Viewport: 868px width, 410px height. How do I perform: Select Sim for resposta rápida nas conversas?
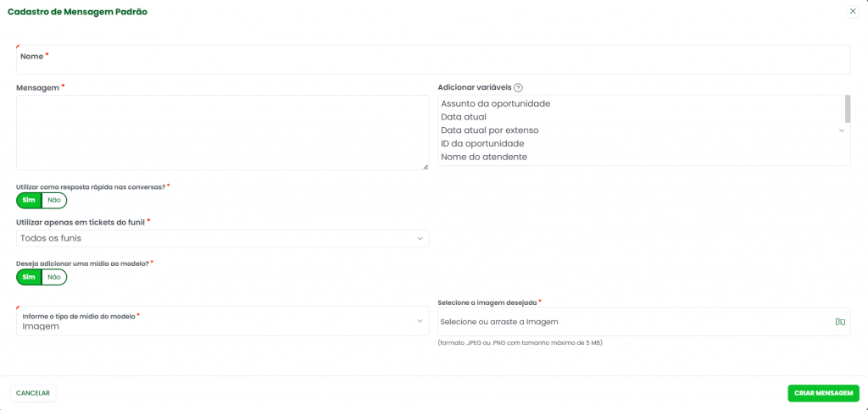coord(29,201)
